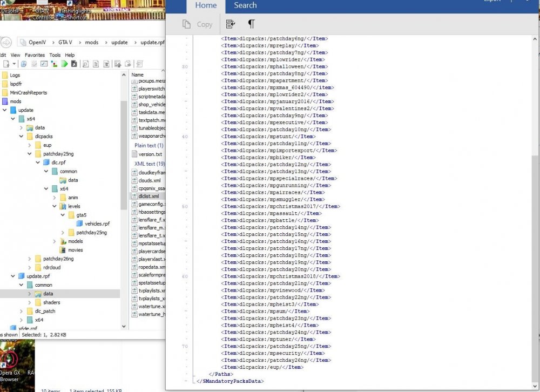Expand the patchday26ng folder node
This screenshot has height=392, width=540.
(29, 259)
